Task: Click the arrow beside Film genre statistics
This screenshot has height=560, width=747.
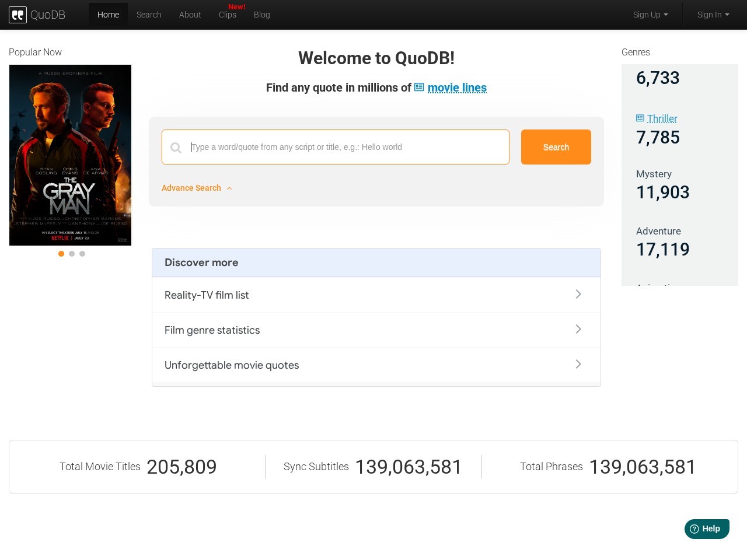Action: tap(578, 330)
